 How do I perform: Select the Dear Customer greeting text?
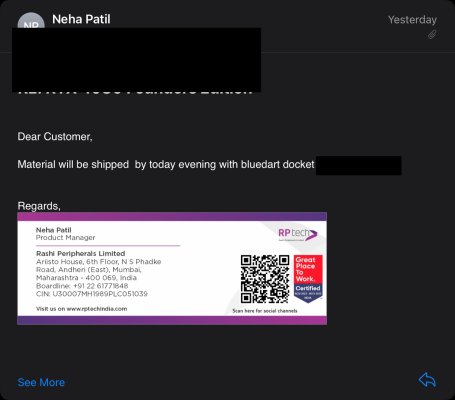[x=55, y=137]
